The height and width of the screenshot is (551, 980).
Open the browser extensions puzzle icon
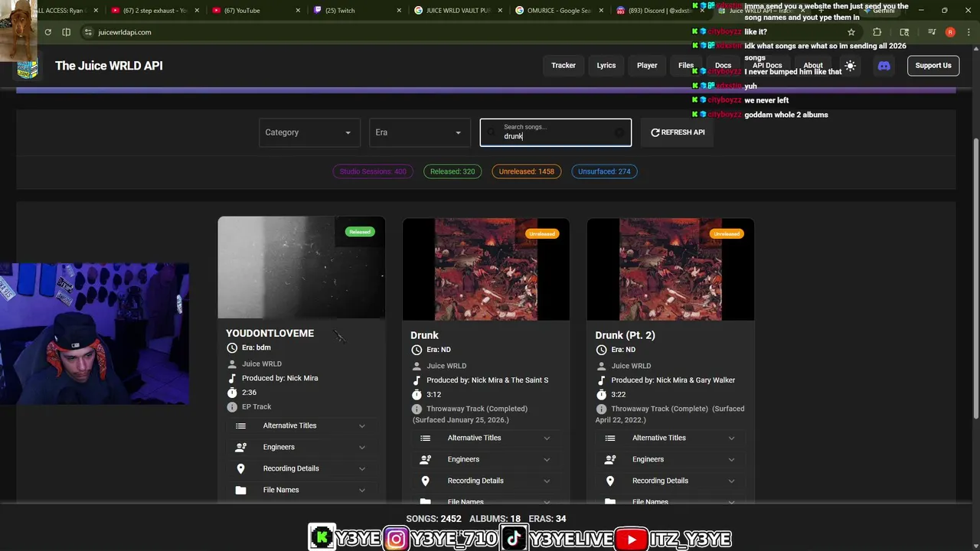pos(877,32)
